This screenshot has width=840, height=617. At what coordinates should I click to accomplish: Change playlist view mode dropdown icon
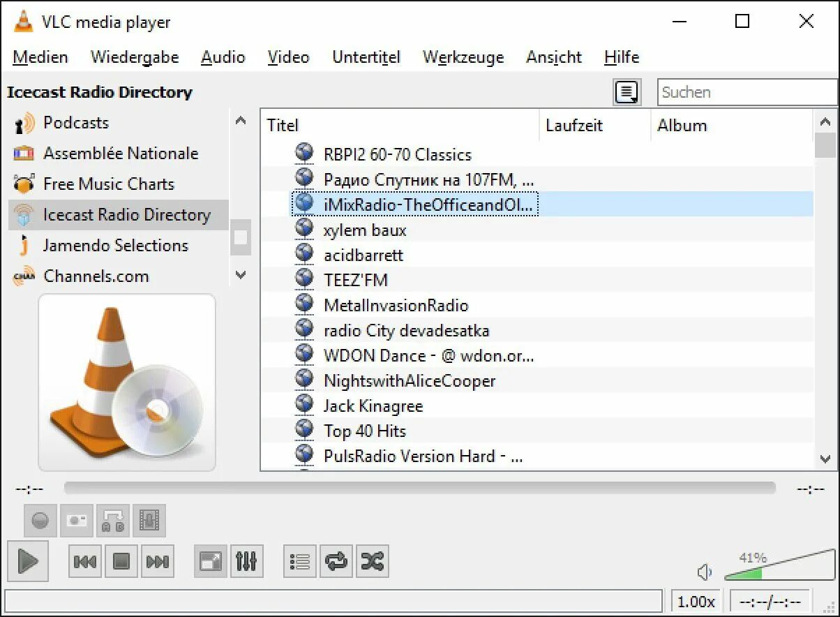(x=627, y=92)
